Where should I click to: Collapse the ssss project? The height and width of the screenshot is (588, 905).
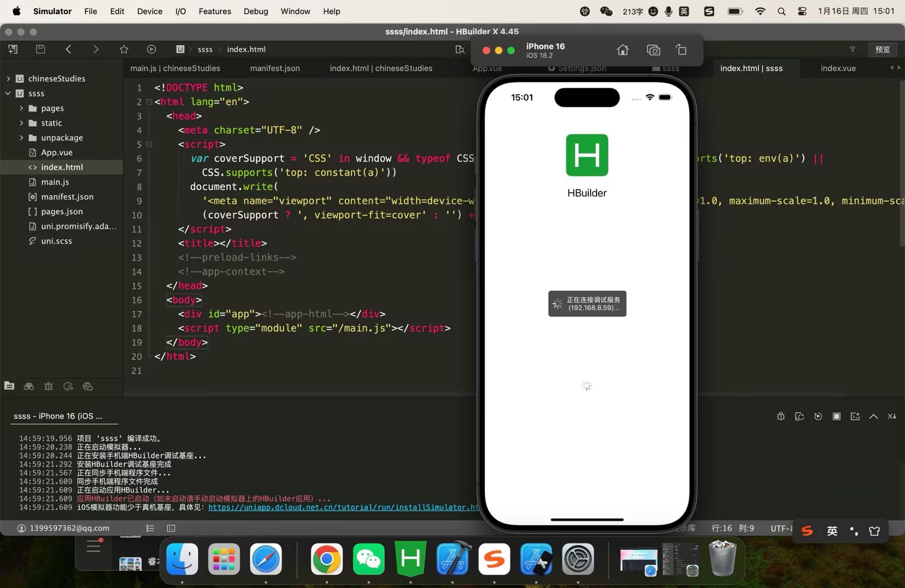[8, 93]
